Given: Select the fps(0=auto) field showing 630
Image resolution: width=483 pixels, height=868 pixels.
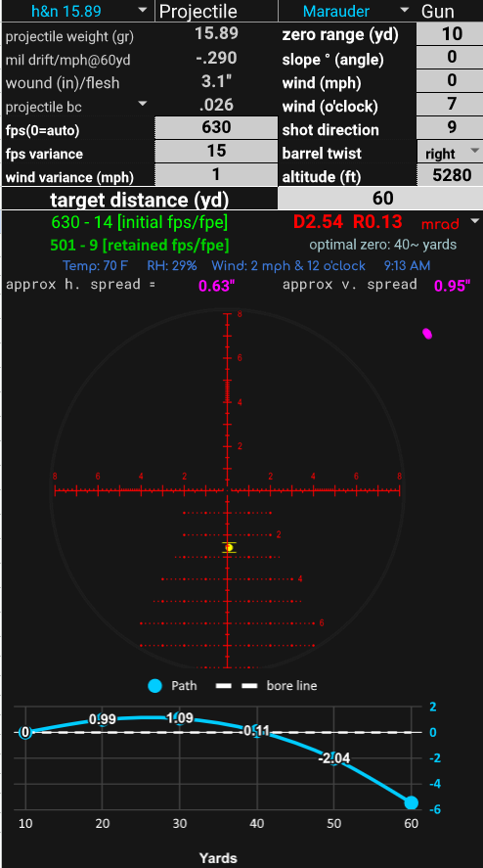Looking at the screenshot, I should [216, 128].
